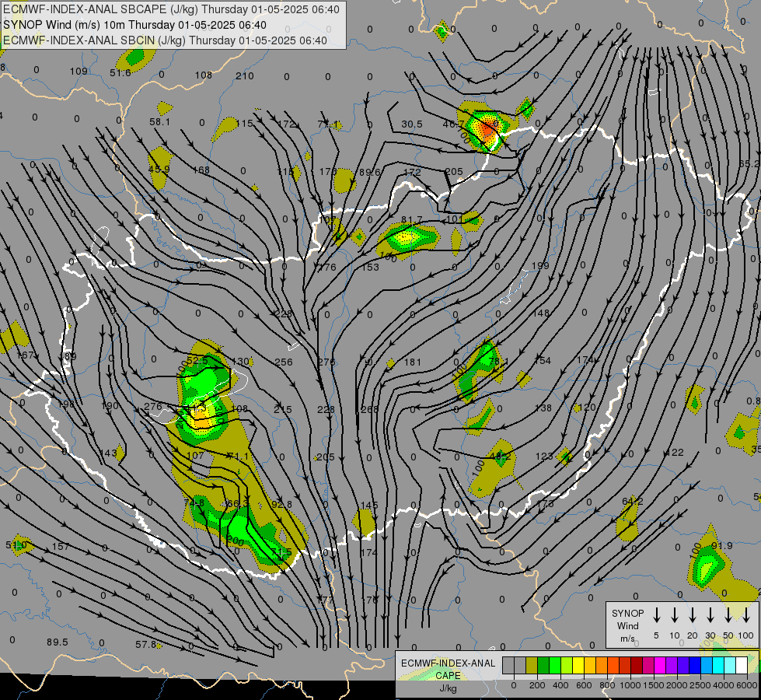Click the 45.9 value on the map
Image resolution: width=761 pixels, height=700 pixels.
pyautogui.click(x=159, y=170)
